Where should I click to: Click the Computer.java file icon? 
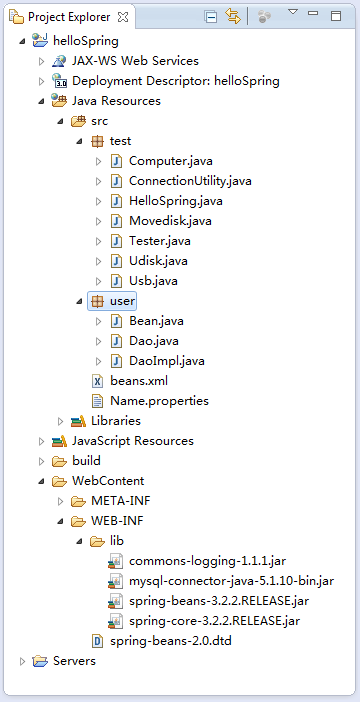tap(116, 161)
